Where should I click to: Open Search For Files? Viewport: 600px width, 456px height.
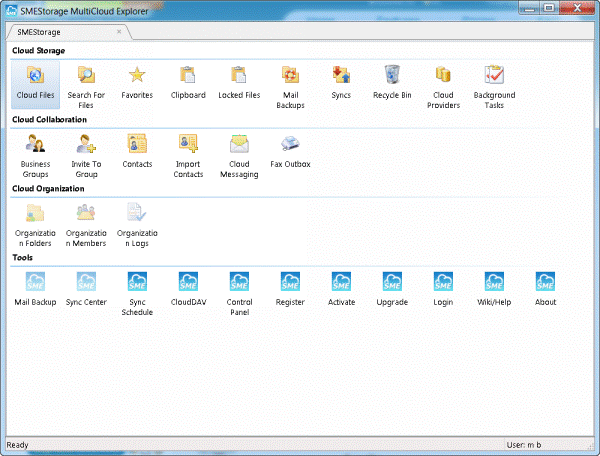[86, 85]
